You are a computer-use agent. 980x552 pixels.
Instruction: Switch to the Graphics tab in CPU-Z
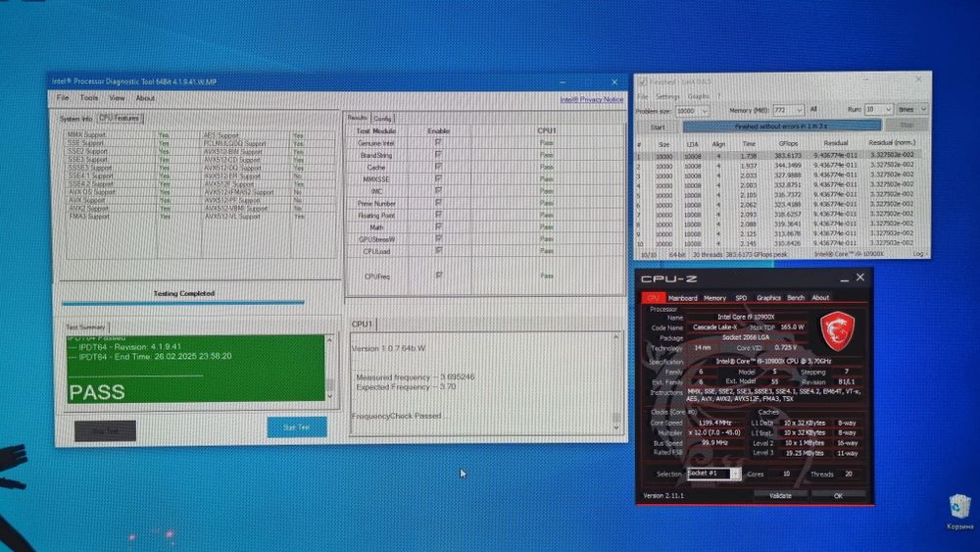coord(768,297)
